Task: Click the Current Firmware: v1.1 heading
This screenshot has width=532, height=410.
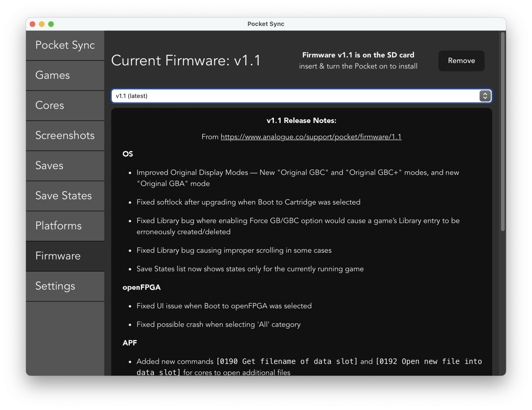Action: pos(186,61)
